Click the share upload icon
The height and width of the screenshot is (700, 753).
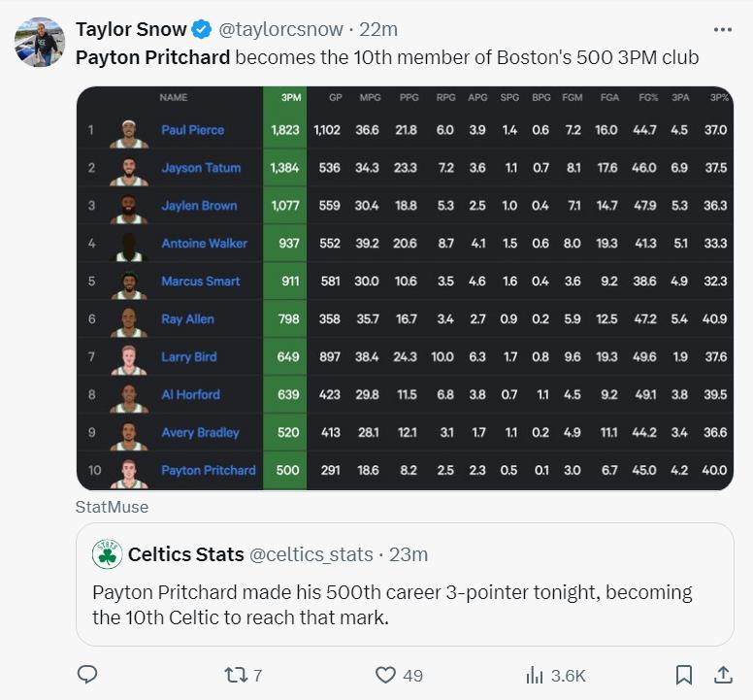click(x=723, y=675)
